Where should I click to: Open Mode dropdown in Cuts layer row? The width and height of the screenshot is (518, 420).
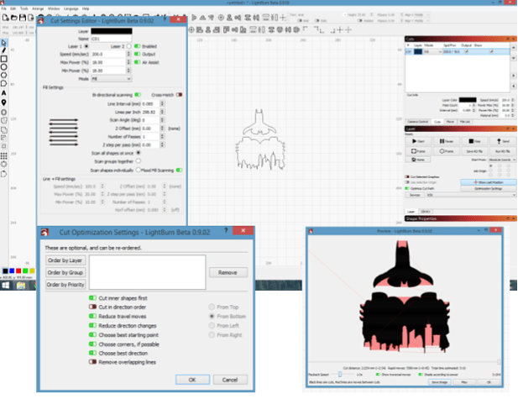[x=432, y=52]
